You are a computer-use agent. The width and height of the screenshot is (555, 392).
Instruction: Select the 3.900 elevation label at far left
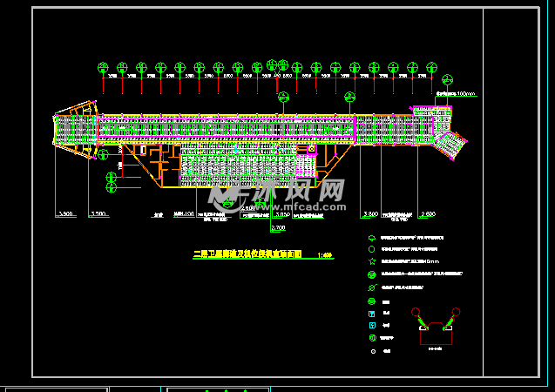pyautogui.click(x=65, y=213)
